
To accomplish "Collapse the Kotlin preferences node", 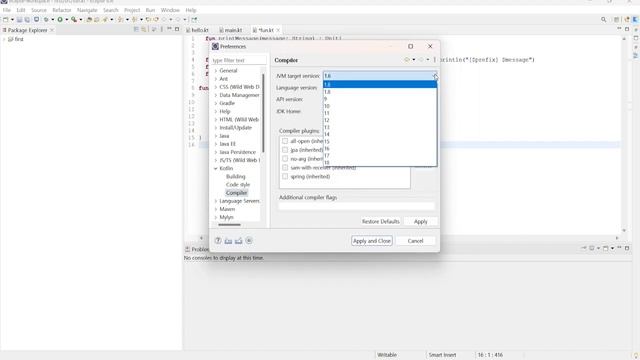I will tap(216, 169).
